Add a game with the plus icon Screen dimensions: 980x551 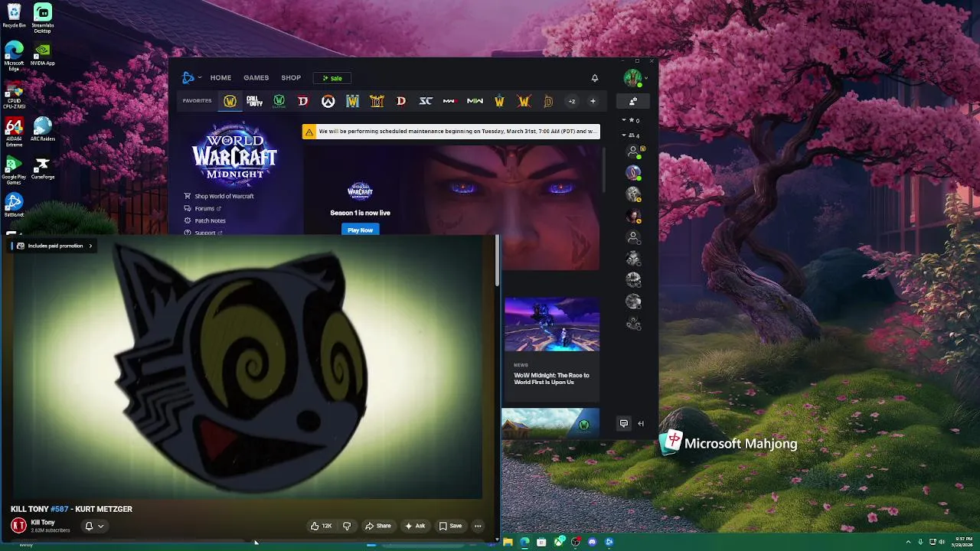point(593,101)
